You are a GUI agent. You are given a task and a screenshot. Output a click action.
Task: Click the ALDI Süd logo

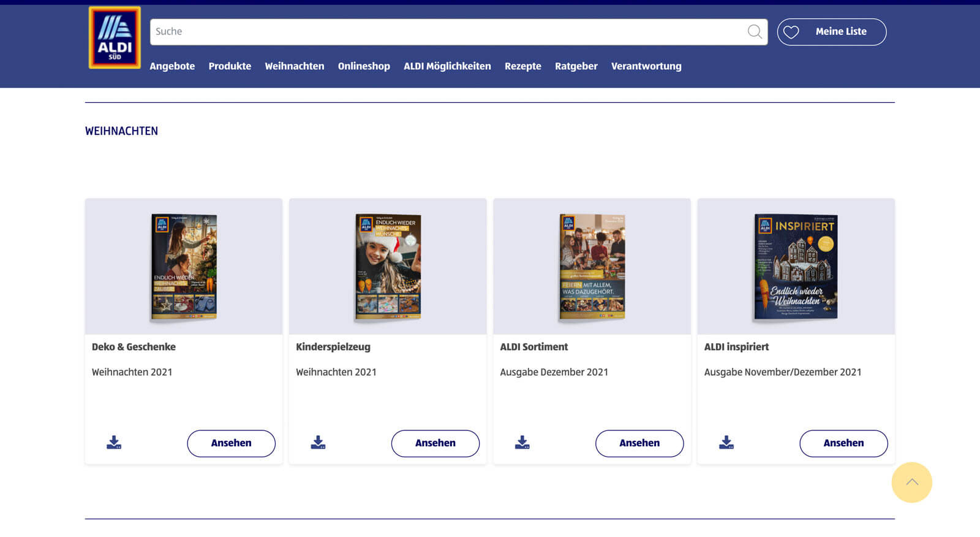(115, 37)
